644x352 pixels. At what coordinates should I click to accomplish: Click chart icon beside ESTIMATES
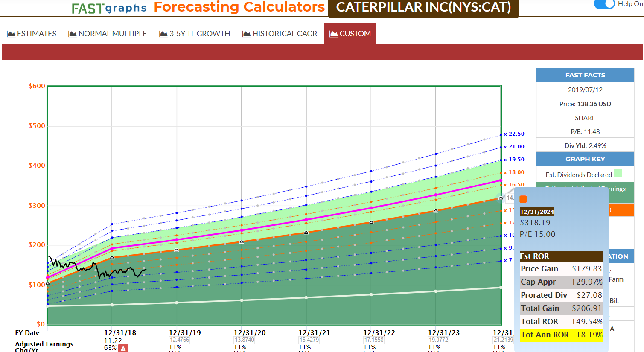tap(12, 34)
